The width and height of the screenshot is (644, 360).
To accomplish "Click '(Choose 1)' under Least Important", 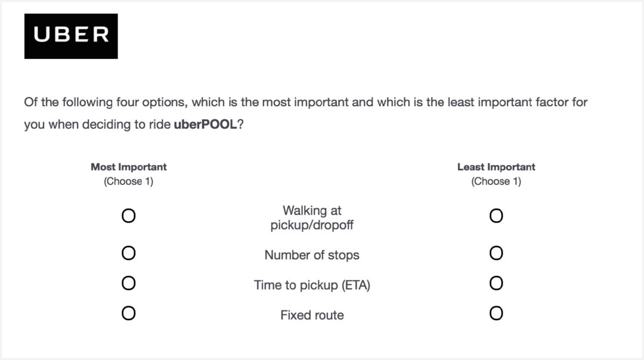I will [x=496, y=181].
